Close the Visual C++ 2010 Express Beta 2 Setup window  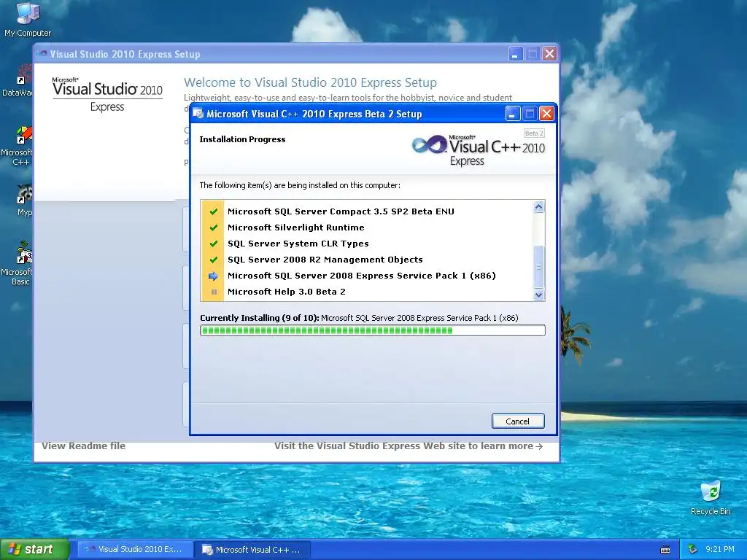click(x=547, y=114)
